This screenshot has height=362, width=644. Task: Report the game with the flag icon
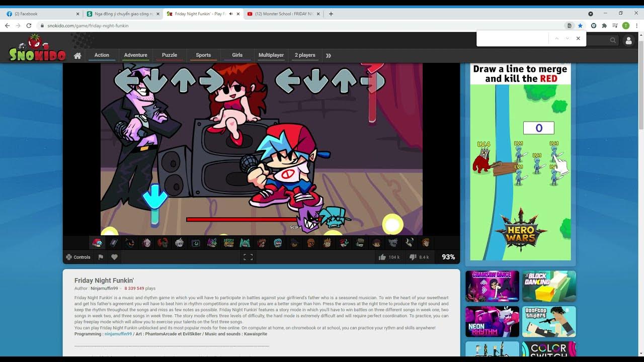(x=101, y=257)
